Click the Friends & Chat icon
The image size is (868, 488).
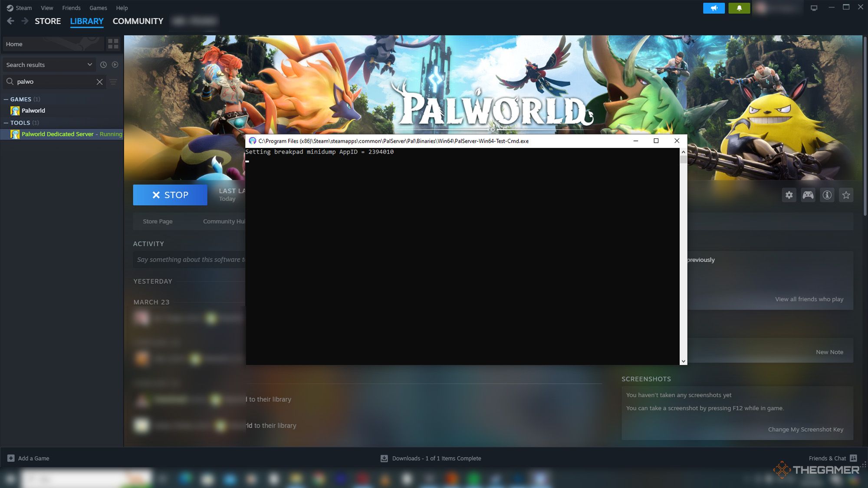pos(853,458)
